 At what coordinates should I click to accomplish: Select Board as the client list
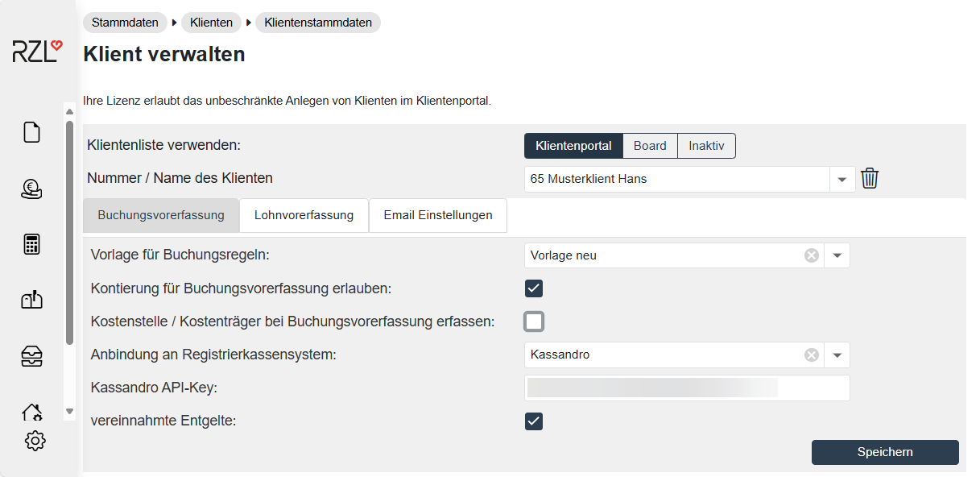pos(650,146)
